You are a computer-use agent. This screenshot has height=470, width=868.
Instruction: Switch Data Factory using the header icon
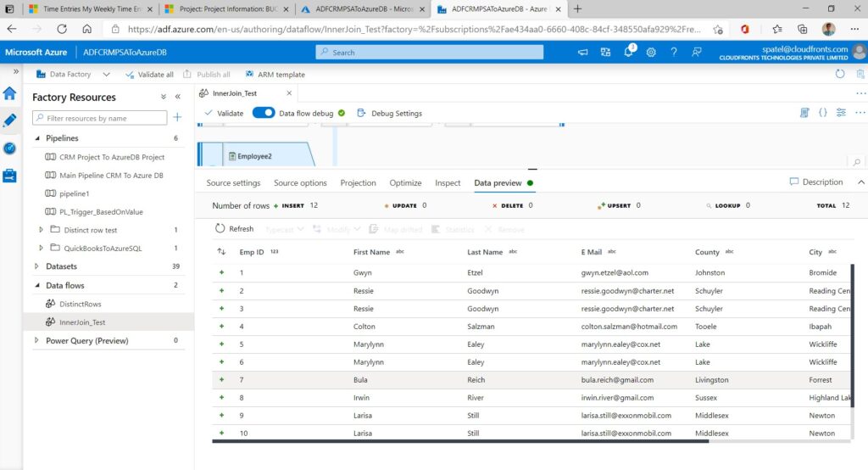605,52
